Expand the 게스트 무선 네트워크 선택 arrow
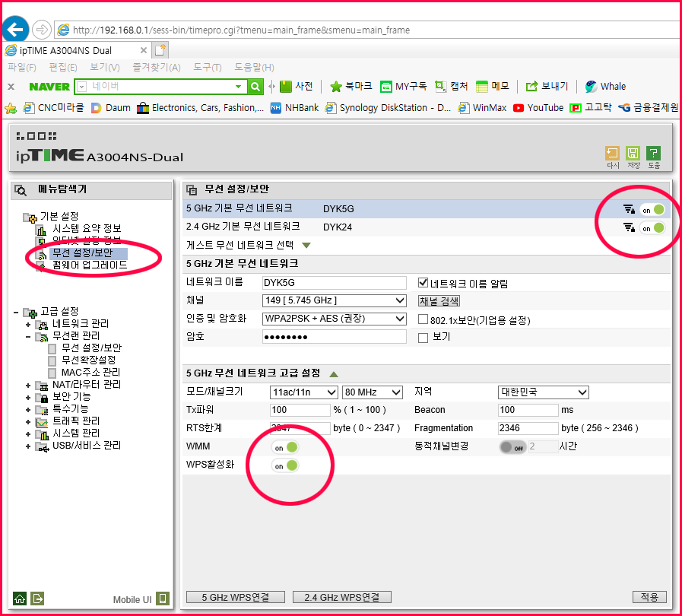Image resolution: width=682 pixels, height=616 pixels. 306,246
